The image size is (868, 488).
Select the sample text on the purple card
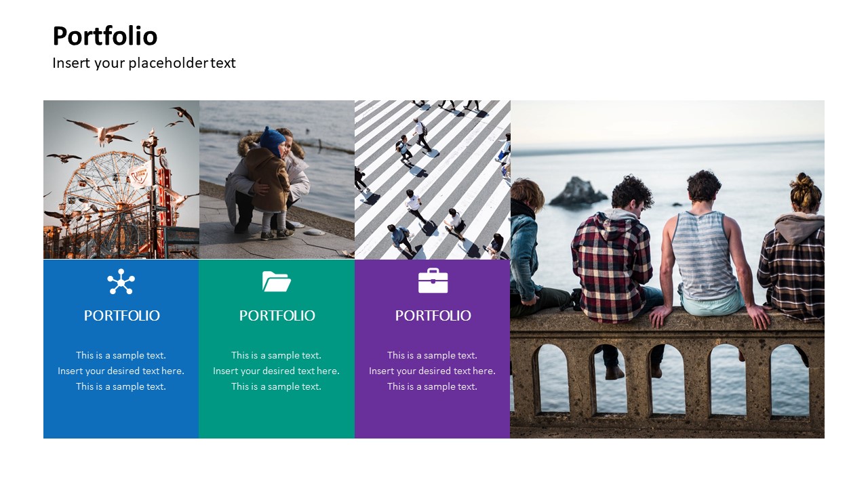(x=432, y=371)
